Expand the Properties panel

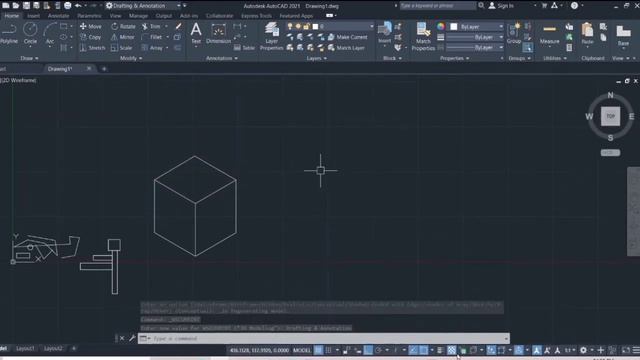tap(454, 58)
